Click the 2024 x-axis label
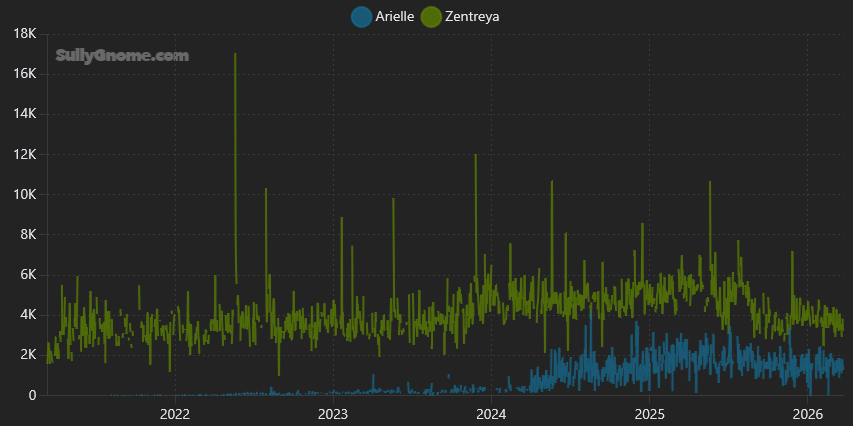 click(491, 414)
